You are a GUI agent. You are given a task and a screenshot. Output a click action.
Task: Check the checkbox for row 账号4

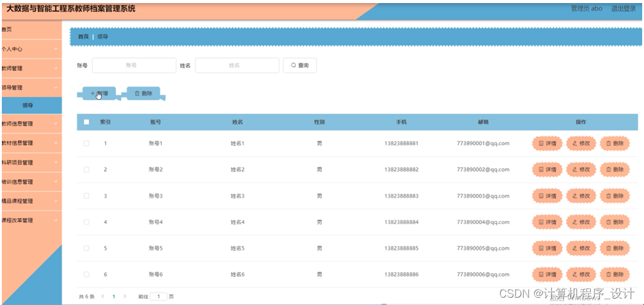[86, 222]
